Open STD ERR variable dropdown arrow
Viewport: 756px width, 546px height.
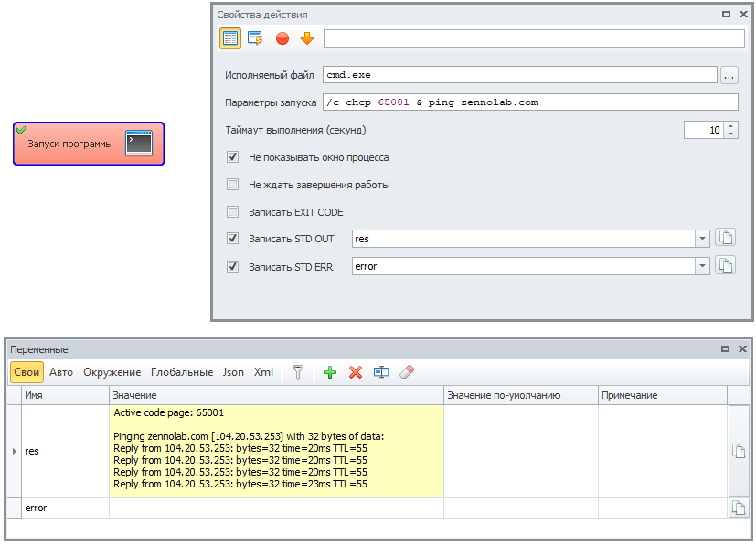(702, 266)
